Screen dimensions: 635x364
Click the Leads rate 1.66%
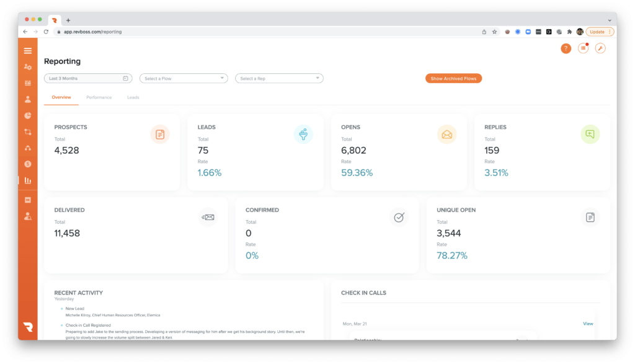(x=210, y=173)
